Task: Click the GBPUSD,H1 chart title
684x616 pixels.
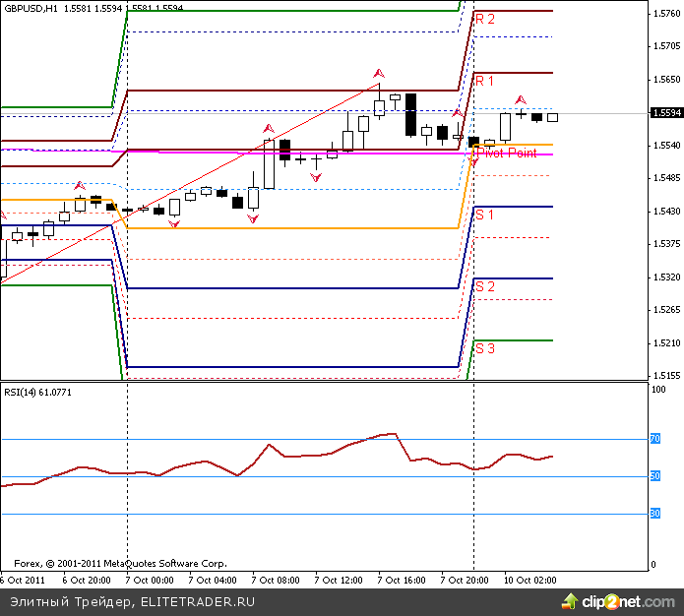Action: click(30, 7)
